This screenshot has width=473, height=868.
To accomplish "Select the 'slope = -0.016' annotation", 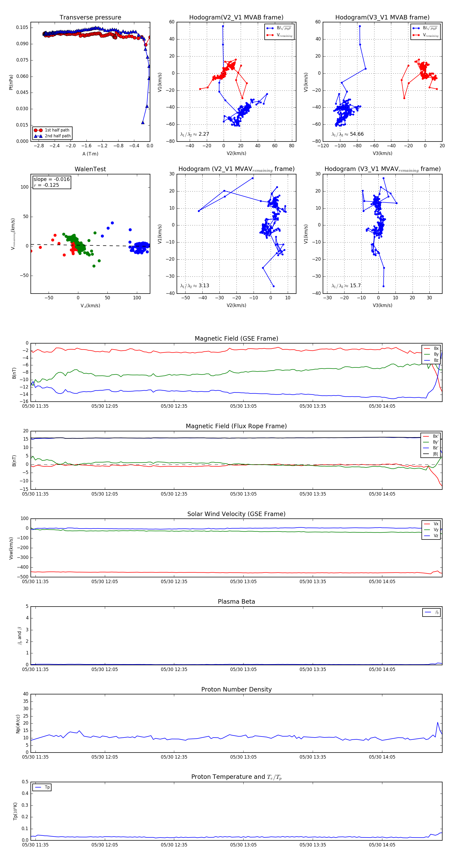I will pos(52,179).
